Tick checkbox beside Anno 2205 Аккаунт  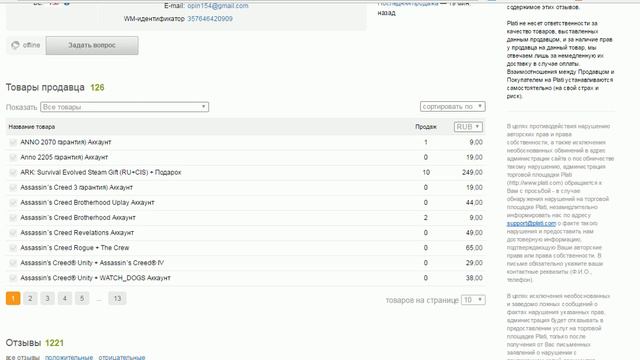[13, 157]
